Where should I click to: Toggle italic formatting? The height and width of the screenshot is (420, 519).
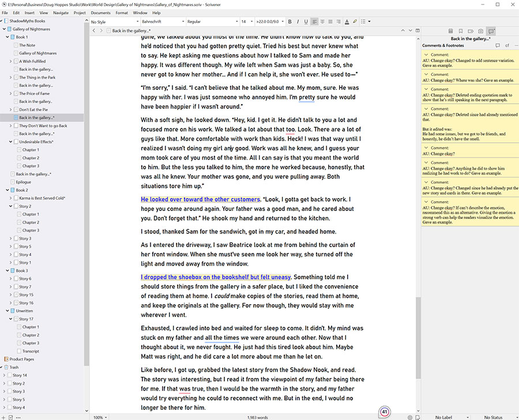click(298, 21)
